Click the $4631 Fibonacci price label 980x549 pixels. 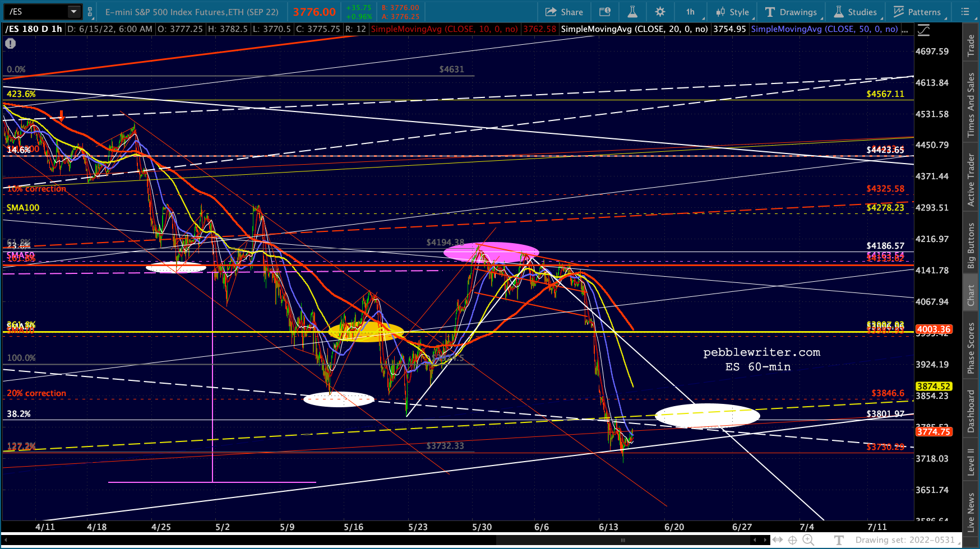coord(451,69)
